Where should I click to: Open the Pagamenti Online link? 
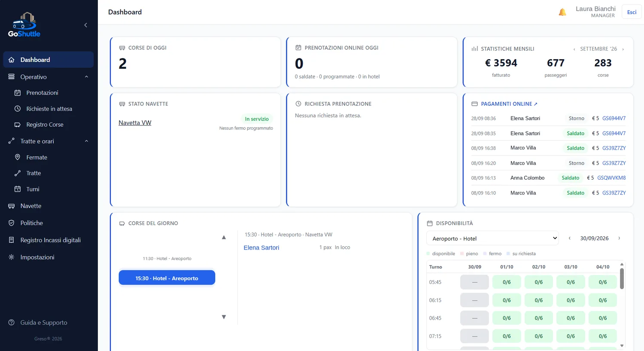pos(509,104)
